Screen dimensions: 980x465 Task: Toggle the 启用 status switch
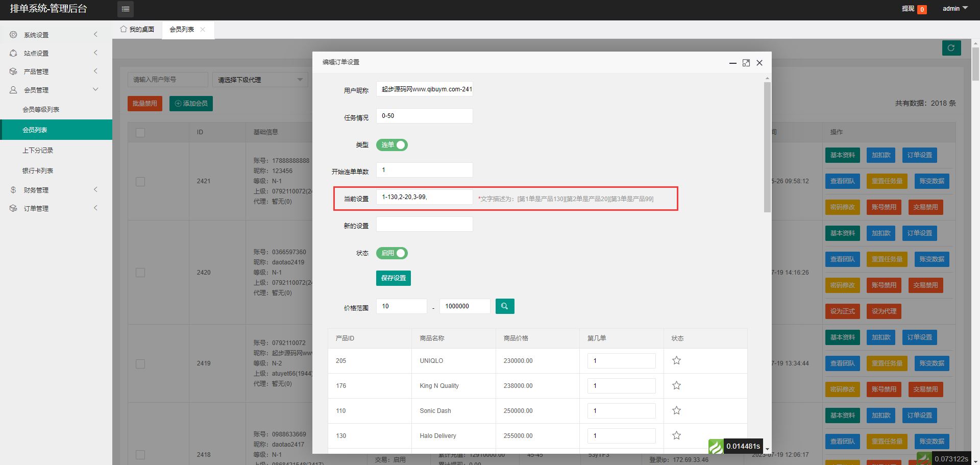(392, 253)
